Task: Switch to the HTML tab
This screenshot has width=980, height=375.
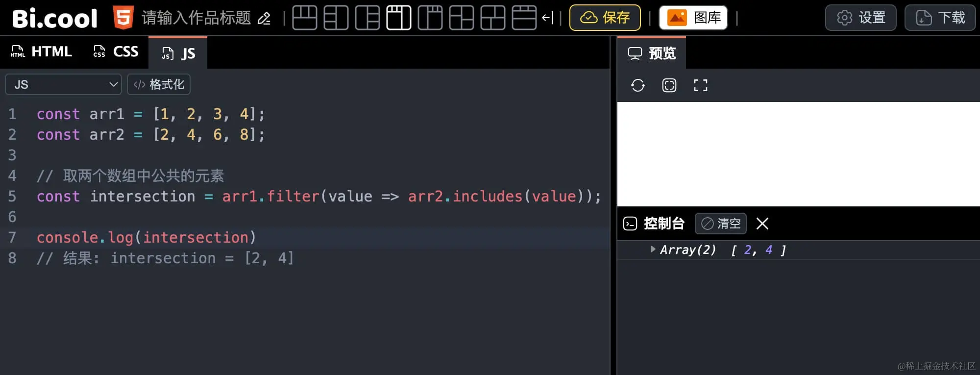Action: 42,51
